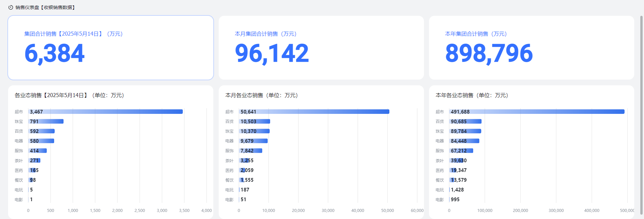Click the 超市 bar showing 3,467
Viewport: 644px width, 219px height.
106,112
